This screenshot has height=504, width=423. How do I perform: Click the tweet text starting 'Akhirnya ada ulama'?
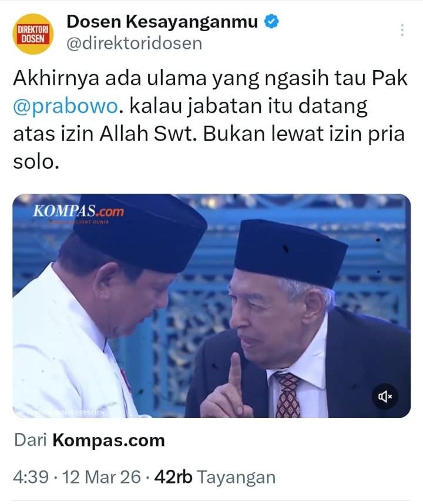click(210, 119)
